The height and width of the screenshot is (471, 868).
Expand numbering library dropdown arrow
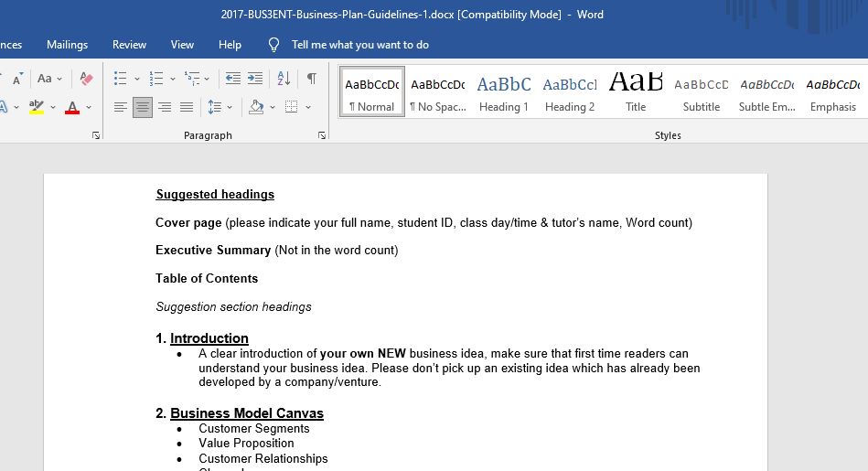click(x=173, y=80)
